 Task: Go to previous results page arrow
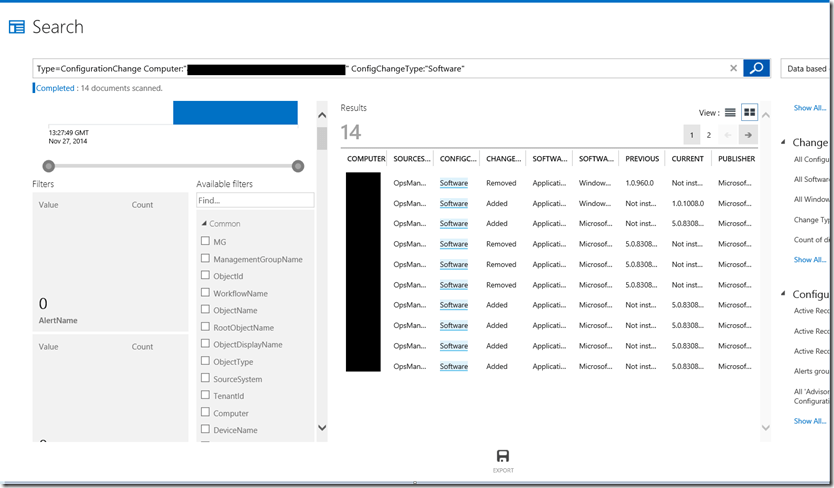(x=728, y=135)
